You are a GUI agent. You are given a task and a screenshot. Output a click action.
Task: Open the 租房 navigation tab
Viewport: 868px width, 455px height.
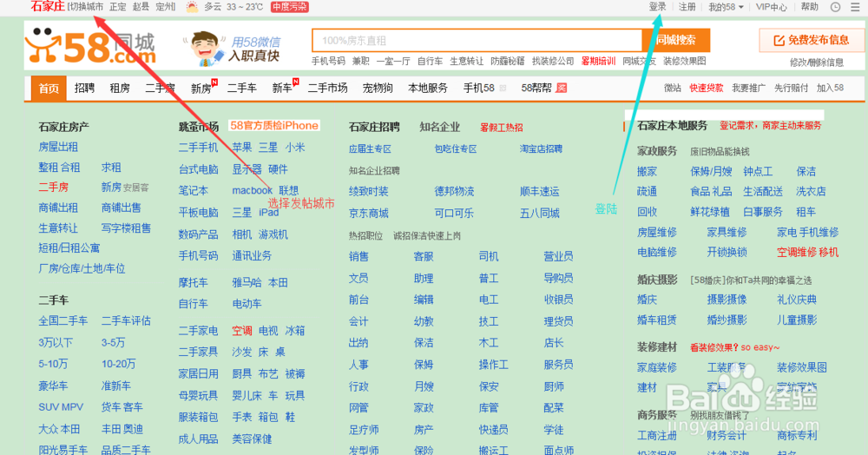120,88
